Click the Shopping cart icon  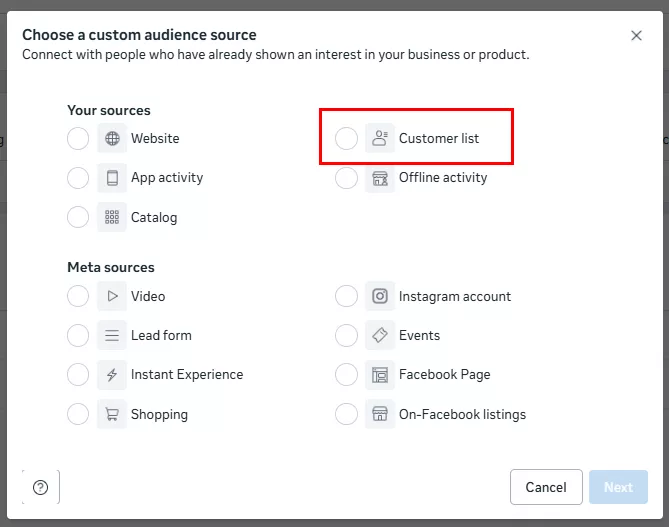click(112, 414)
